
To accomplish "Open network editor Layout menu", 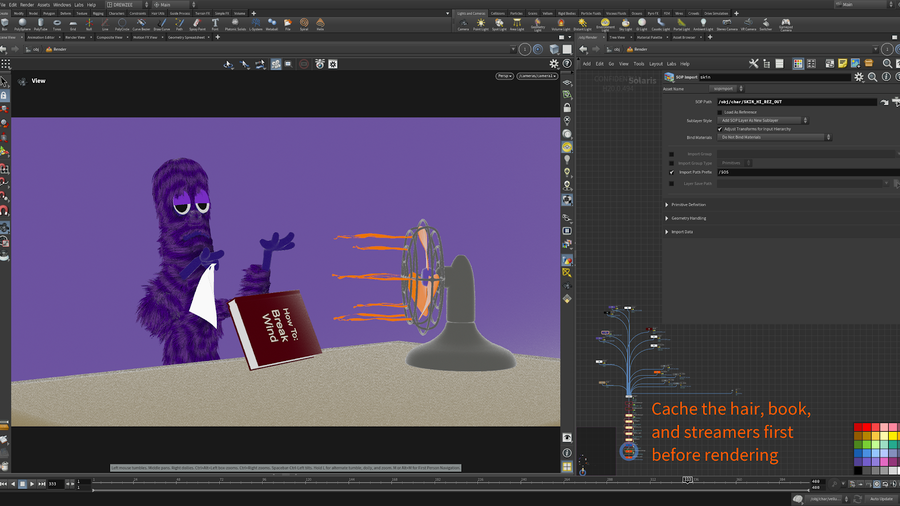I will coord(656,64).
